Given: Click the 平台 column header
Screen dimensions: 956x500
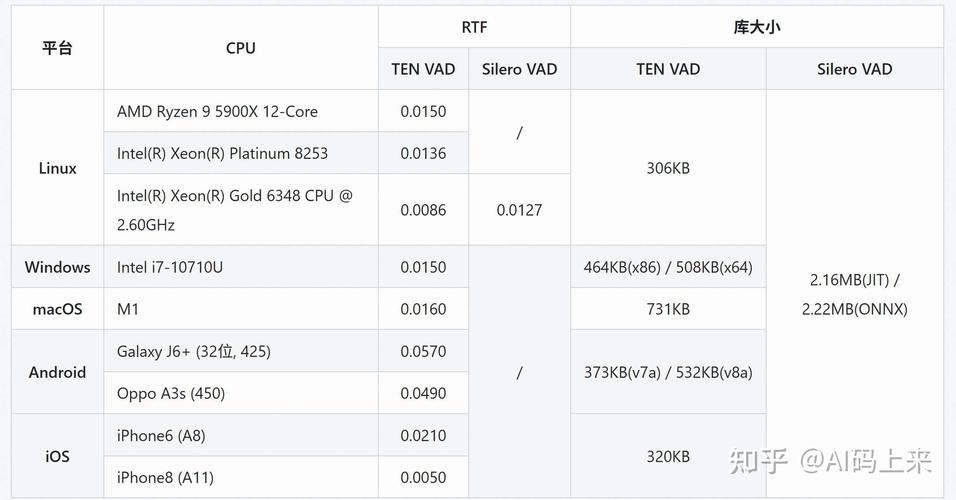Looking at the screenshot, I should pos(57,48).
